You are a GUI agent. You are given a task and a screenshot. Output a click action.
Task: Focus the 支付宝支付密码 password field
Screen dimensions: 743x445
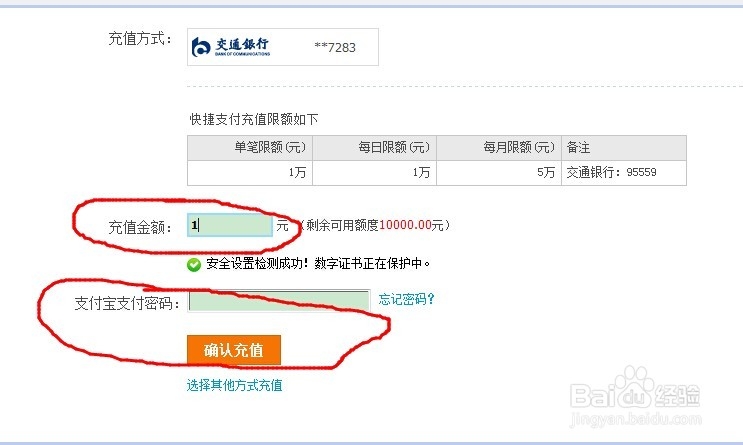pos(279,301)
